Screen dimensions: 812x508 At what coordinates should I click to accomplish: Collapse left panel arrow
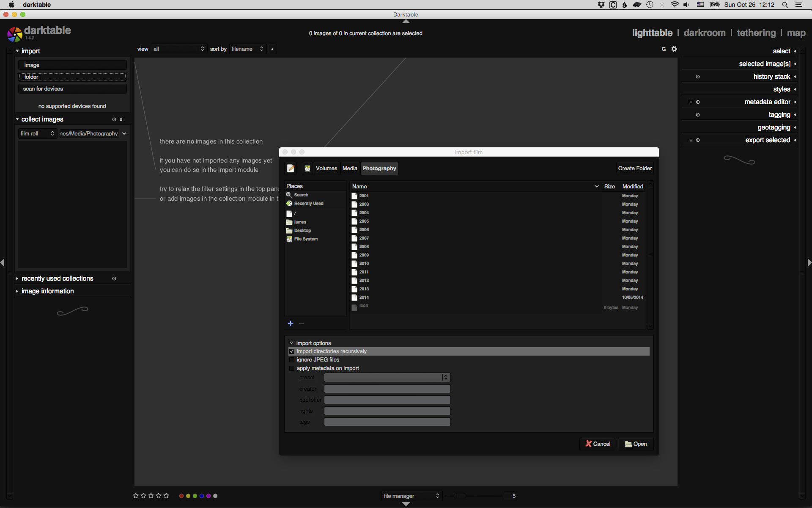click(x=3, y=262)
